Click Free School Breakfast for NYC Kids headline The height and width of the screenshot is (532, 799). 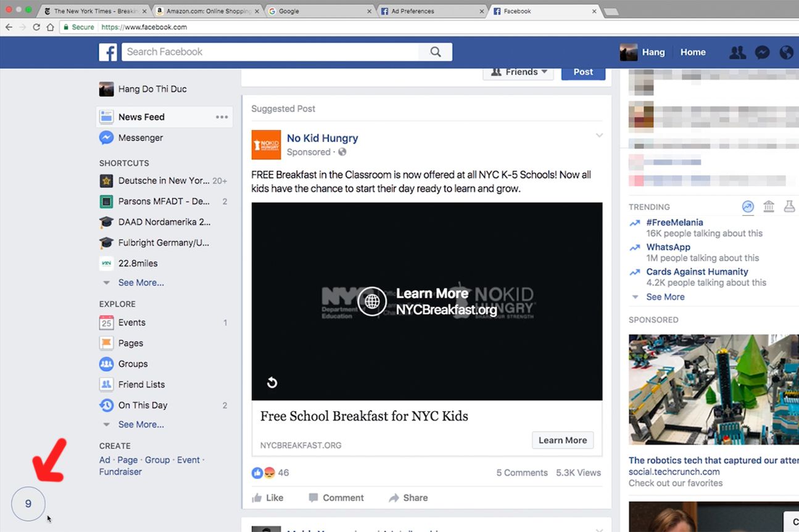pyautogui.click(x=364, y=416)
